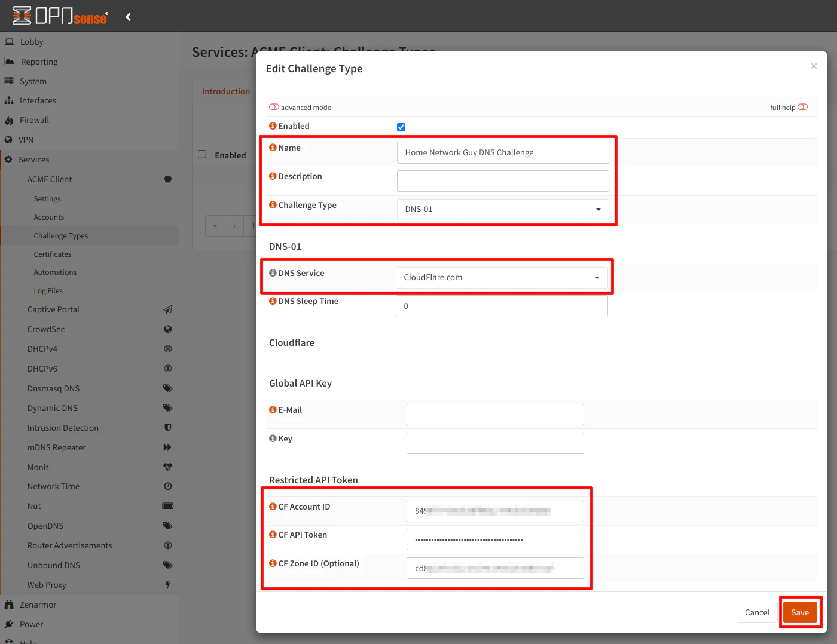
Task: Click the info icon beside DNS Sleep Time
Action: [x=273, y=301]
